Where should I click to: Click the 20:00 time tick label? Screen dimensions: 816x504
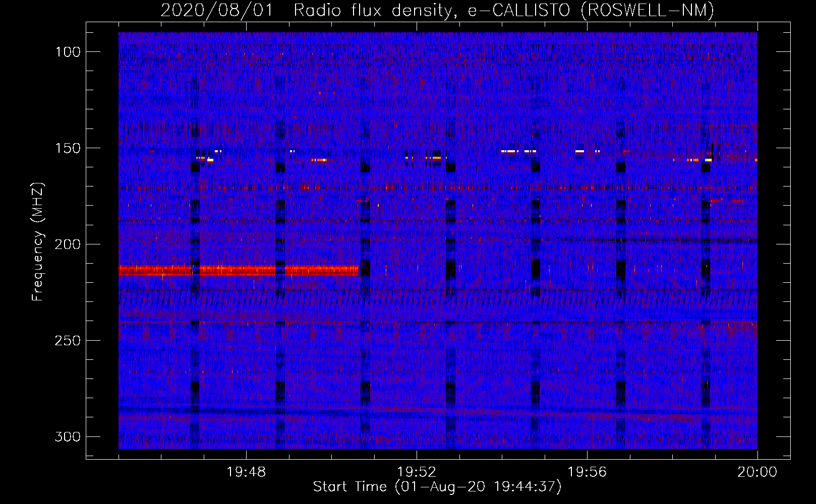click(757, 472)
